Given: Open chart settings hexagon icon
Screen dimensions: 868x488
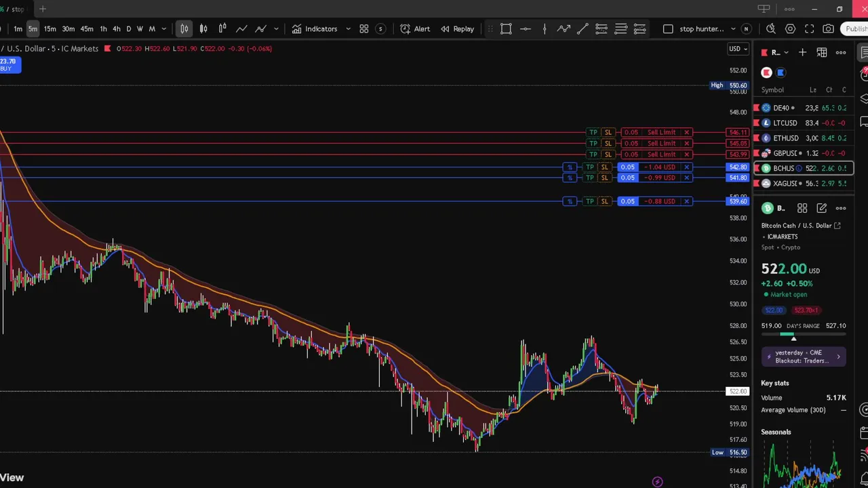Looking at the screenshot, I should point(790,28).
